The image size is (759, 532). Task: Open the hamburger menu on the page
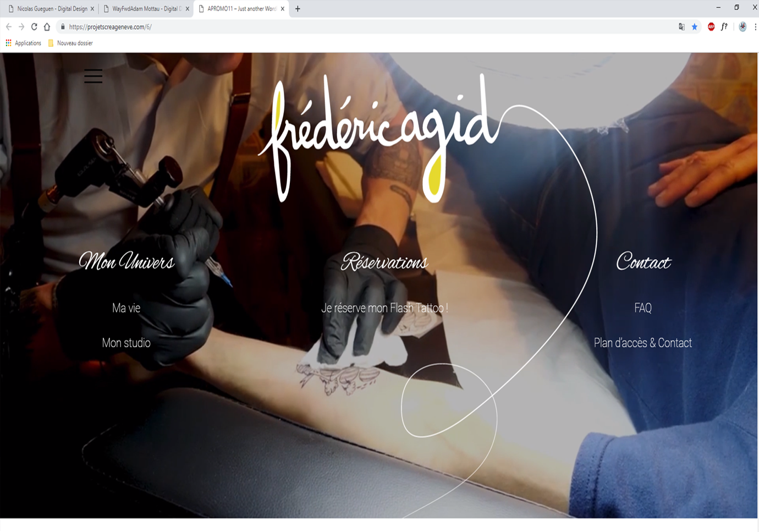[x=93, y=76]
